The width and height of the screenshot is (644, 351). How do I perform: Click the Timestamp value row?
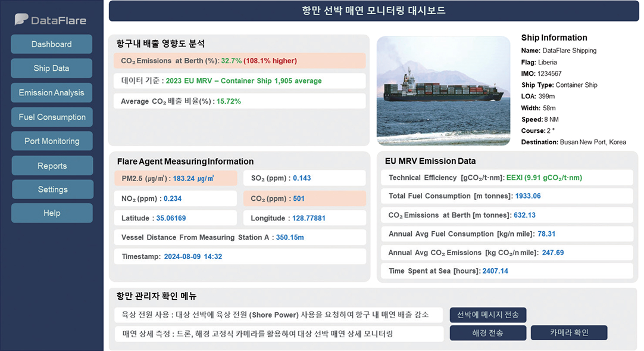[239, 257]
